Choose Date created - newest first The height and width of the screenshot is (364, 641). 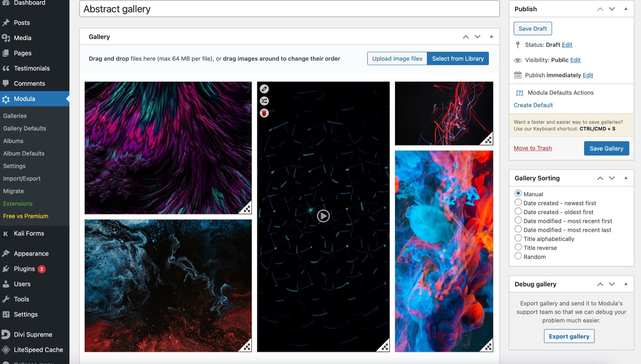point(518,203)
